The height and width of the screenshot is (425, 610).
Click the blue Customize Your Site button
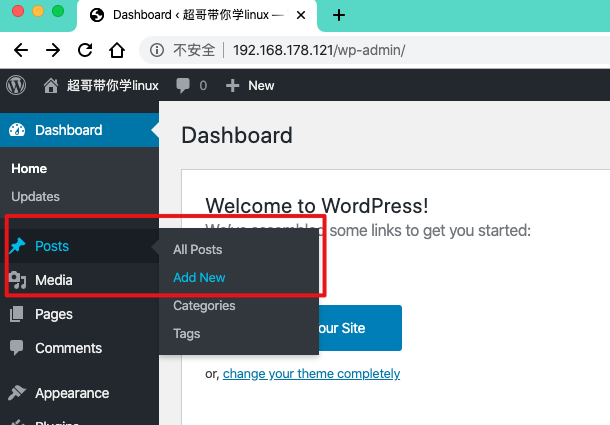pos(360,328)
